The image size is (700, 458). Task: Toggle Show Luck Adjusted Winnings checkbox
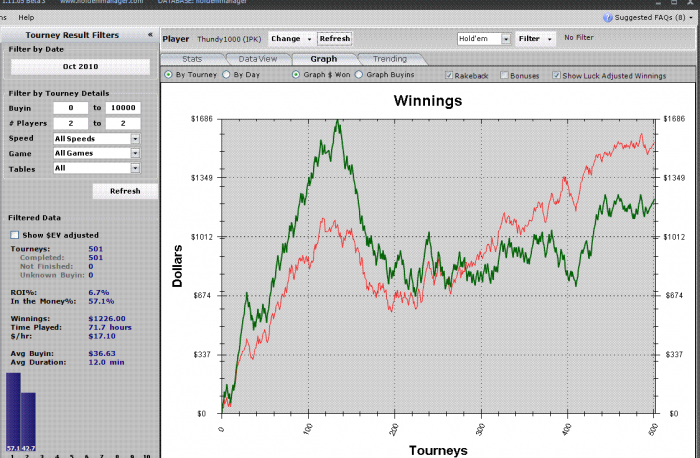(556, 75)
